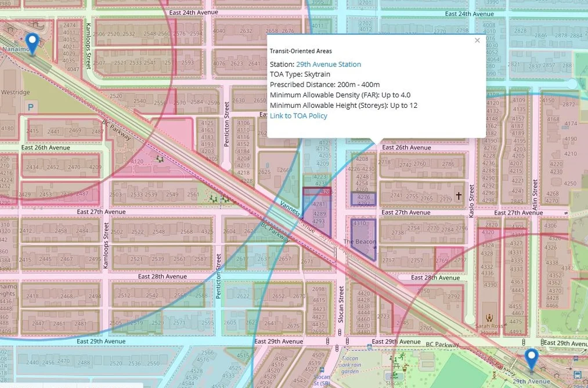Close the Transit-Oriented Areas popup
The image size is (588, 388).
click(477, 41)
